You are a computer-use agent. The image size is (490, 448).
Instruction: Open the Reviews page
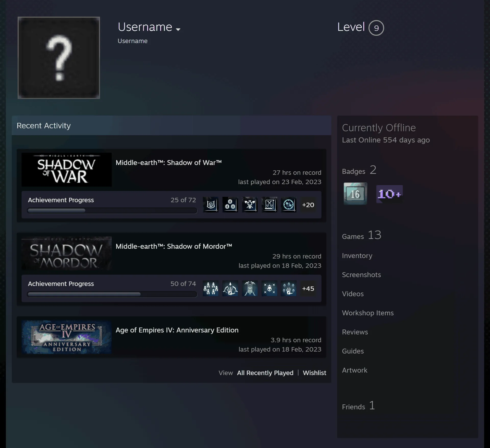point(355,332)
